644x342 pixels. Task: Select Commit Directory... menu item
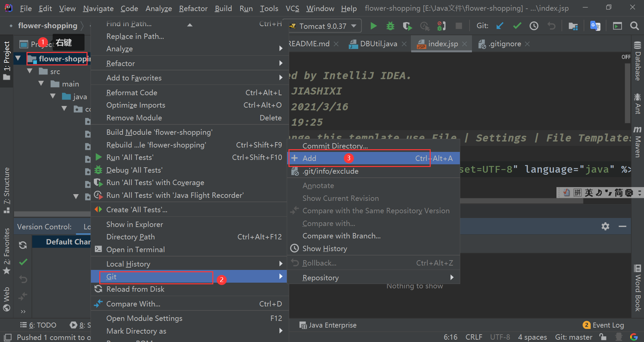point(373,146)
